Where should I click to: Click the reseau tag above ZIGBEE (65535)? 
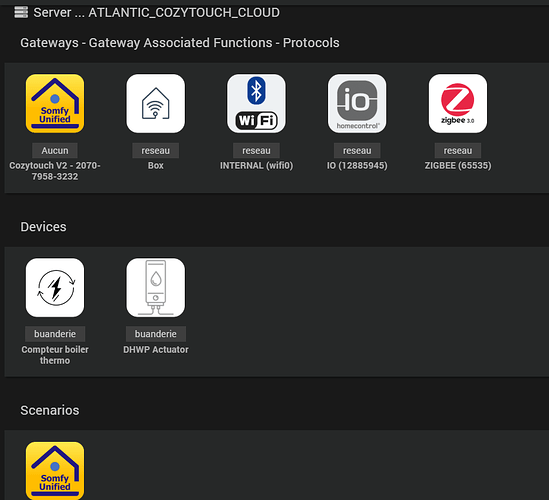coord(458,151)
